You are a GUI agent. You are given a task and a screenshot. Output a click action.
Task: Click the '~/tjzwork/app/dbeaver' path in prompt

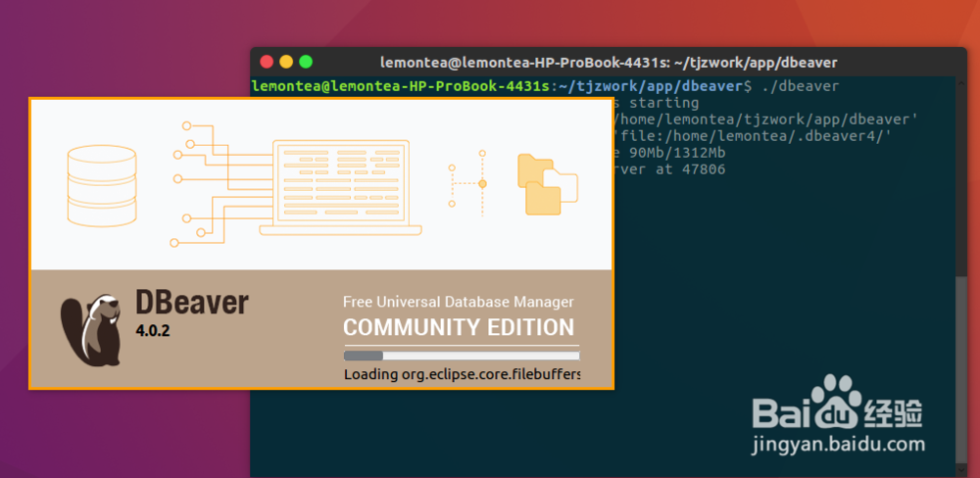pyautogui.click(x=650, y=85)
